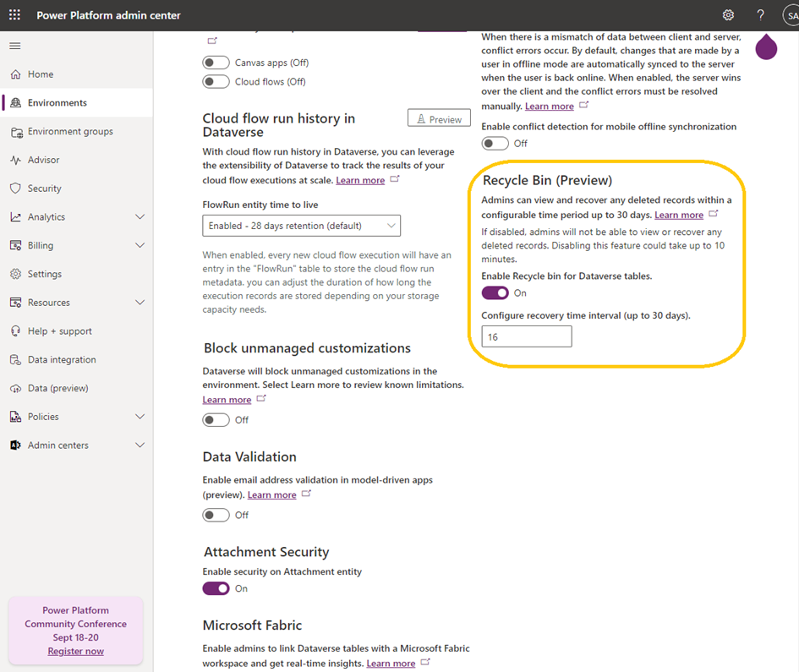The image size is (799, 672).
Task: Open the app launcher waffle icon
Action: [14, 14]
